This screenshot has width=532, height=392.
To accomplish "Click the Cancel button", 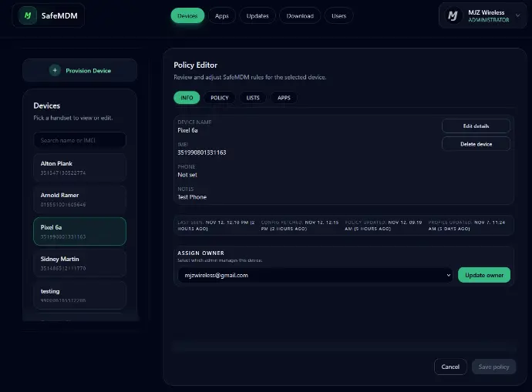I will click(x=450, y=367).
